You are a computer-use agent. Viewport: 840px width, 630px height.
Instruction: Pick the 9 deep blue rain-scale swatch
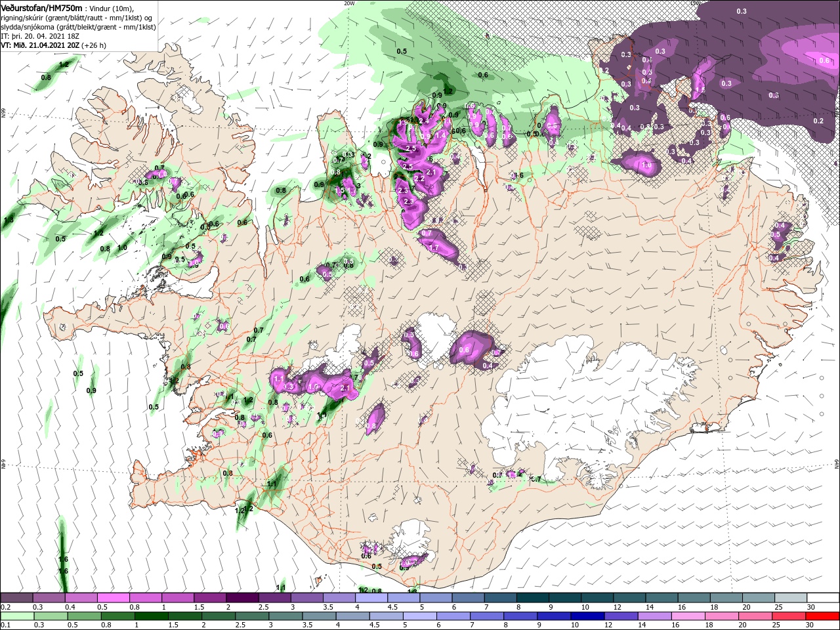click(x=553, y=616)
